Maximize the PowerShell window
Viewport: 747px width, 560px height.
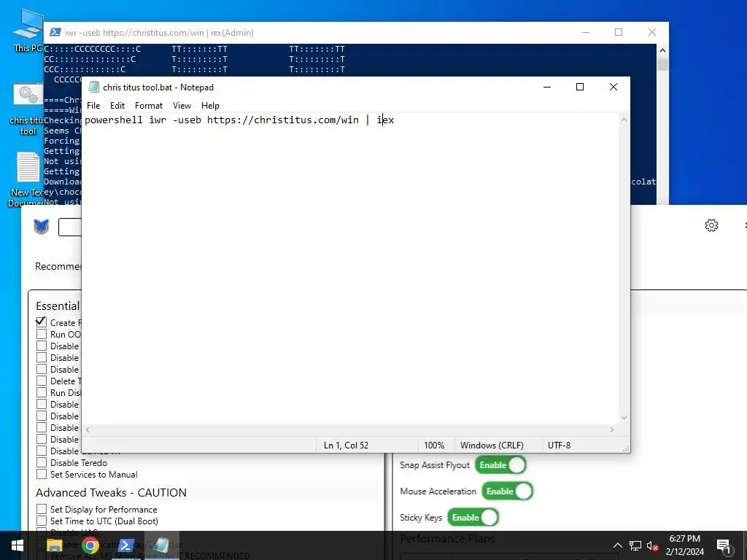pyautogui.click(x=619, y=32)
